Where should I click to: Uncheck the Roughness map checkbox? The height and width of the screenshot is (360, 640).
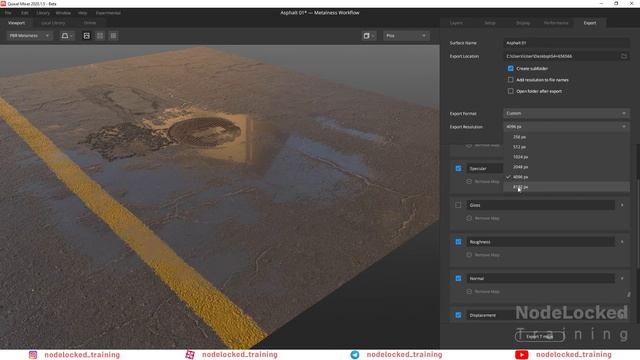pyautogui.click(x=458, y=242)
